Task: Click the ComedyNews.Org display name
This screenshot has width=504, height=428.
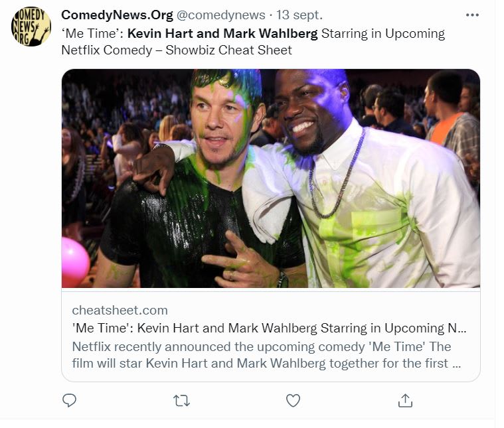Action: click(x=116, y=15)
